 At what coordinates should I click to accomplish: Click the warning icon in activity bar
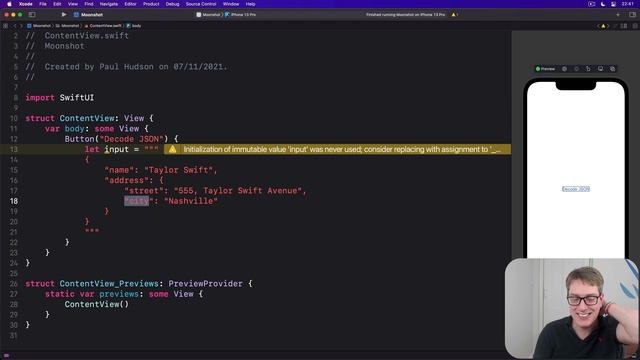pyautogui.click(x=453, y=15)
